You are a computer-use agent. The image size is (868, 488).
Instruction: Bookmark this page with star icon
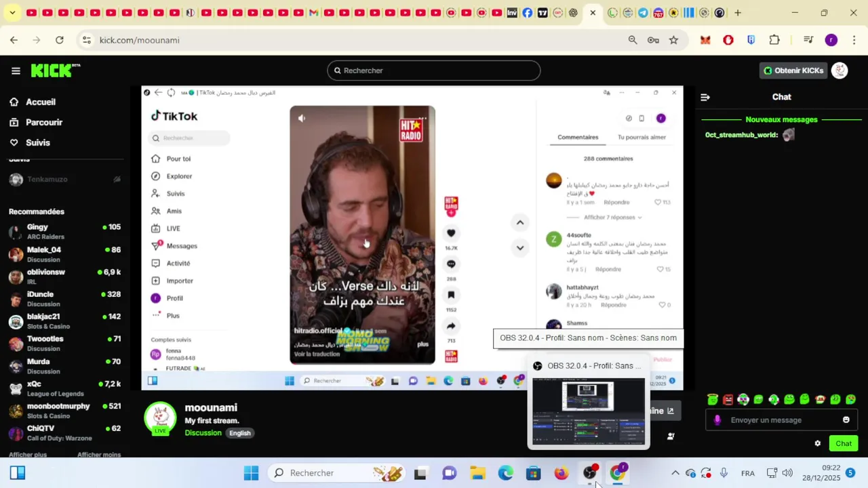click(673, 40)
